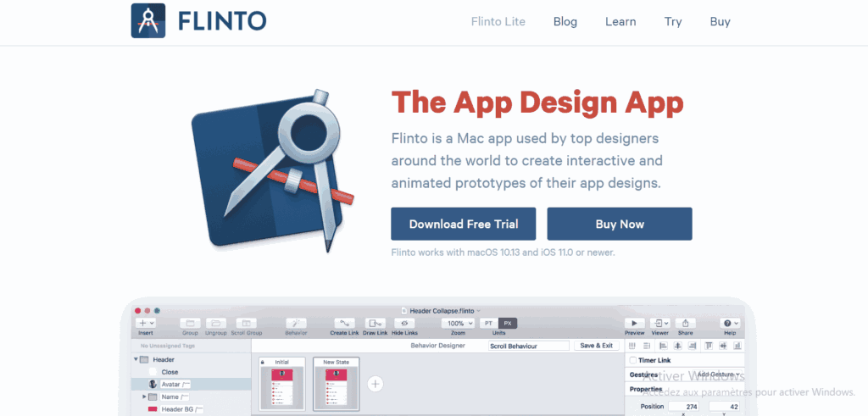Screen dimensions: 868x416
Task: Select the Draw Link tool
Action: pyautogui.click(x=375, y=323)
